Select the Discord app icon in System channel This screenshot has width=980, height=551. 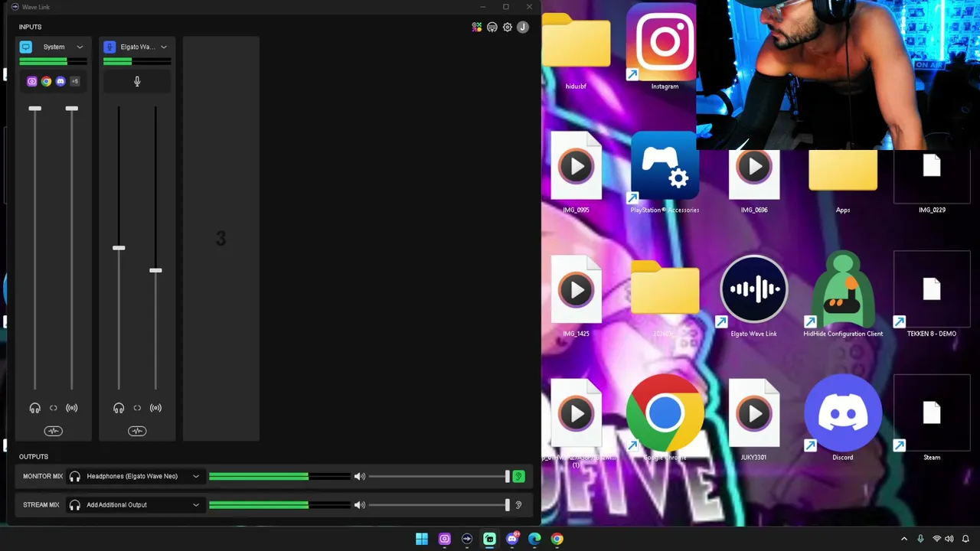pos(60,81)
